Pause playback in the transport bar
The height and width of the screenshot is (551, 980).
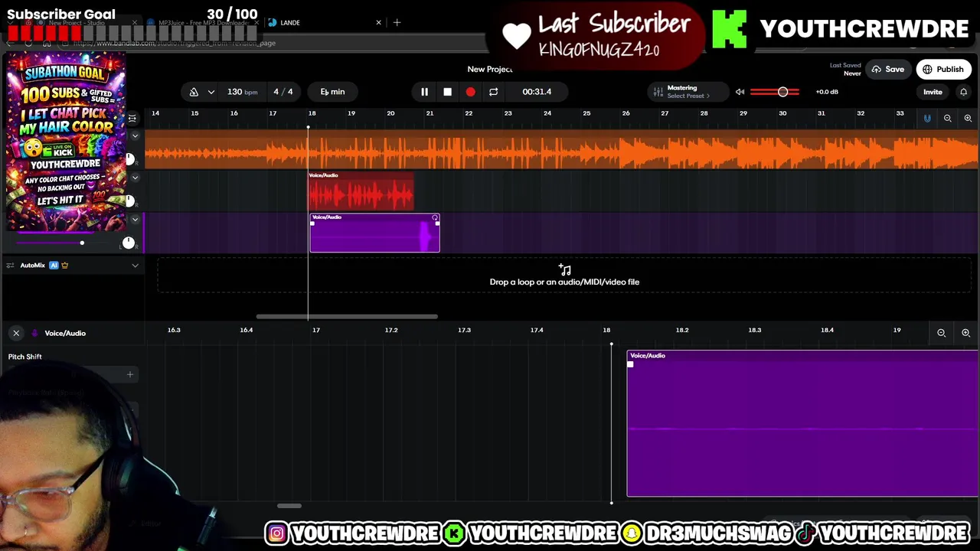[x=424, y=92]
